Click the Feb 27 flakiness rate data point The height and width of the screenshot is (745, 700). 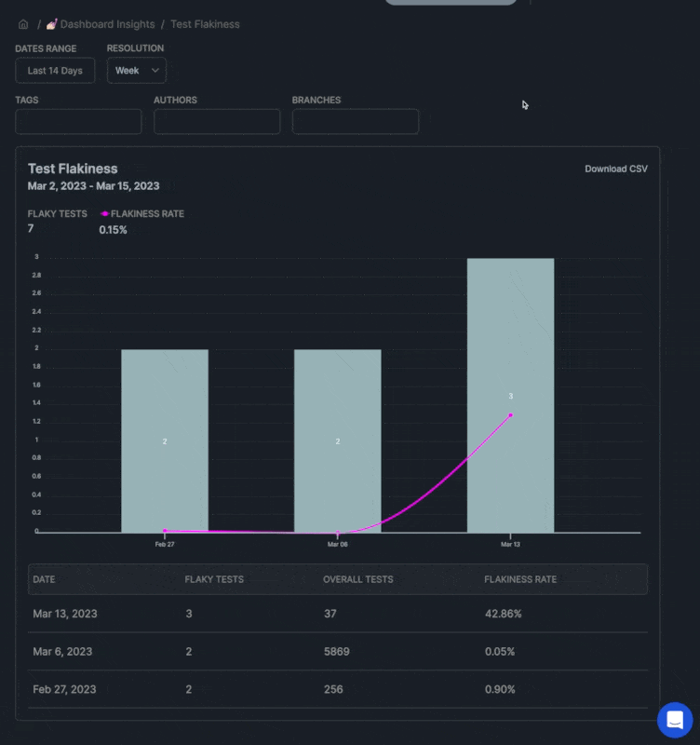click(x=165, y=531)
